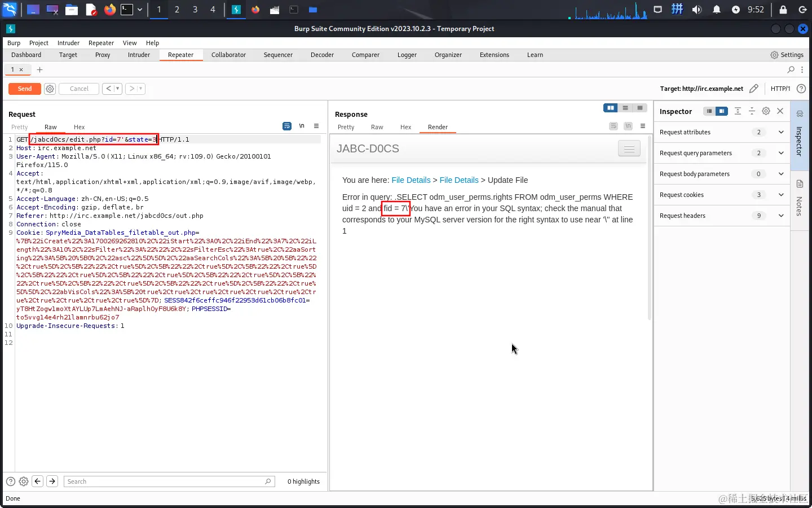This screenshot has width=812, height=508.
Task: Open search settings gear below request
Action: 24,481
